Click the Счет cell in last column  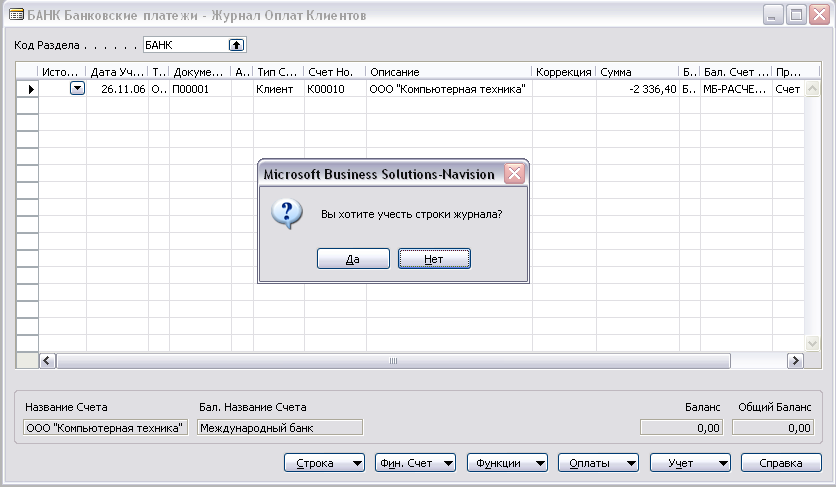tap(788, 89)
